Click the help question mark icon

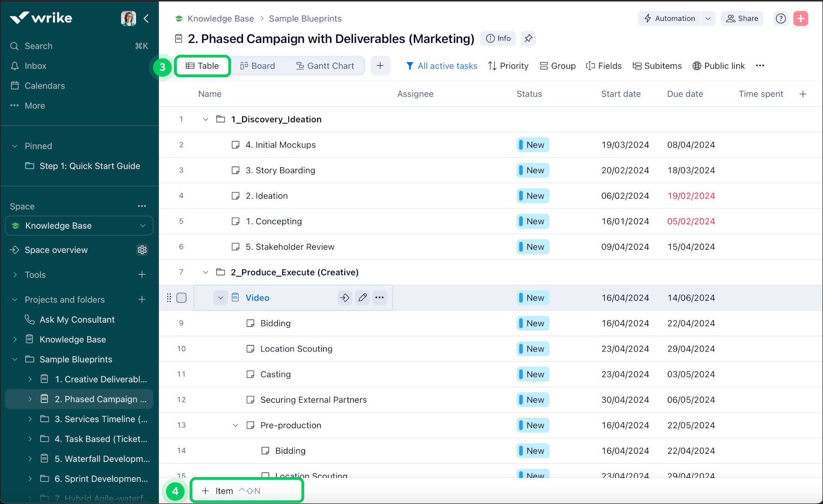coord(781,18)
